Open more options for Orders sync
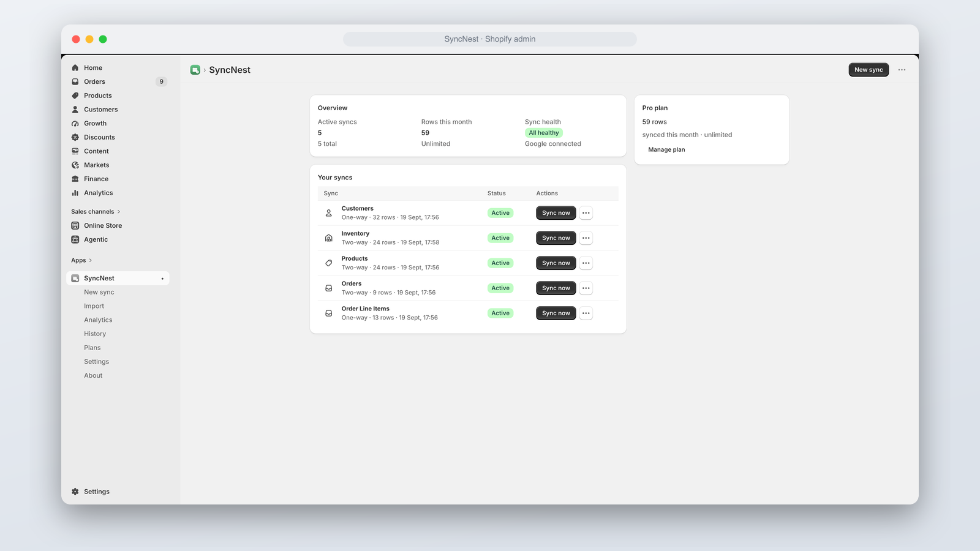The width and height of the screenshot is (980, 551). (x=586, y=288)
